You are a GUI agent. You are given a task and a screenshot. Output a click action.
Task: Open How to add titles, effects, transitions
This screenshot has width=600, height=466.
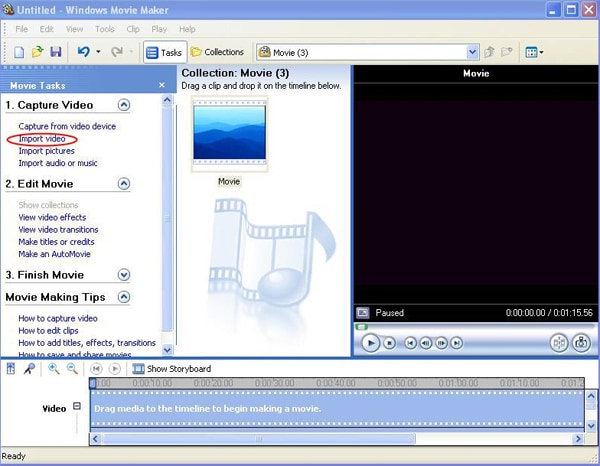pos(87,343)
